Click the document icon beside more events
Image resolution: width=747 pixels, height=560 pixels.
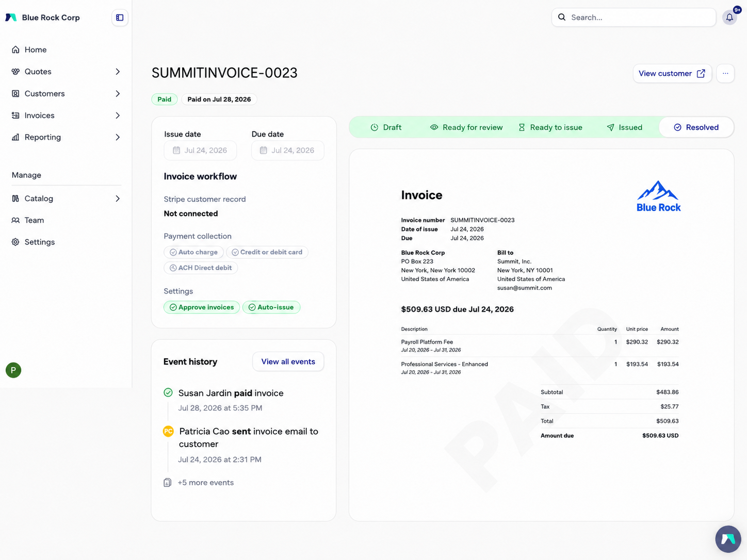pos(167,483)
